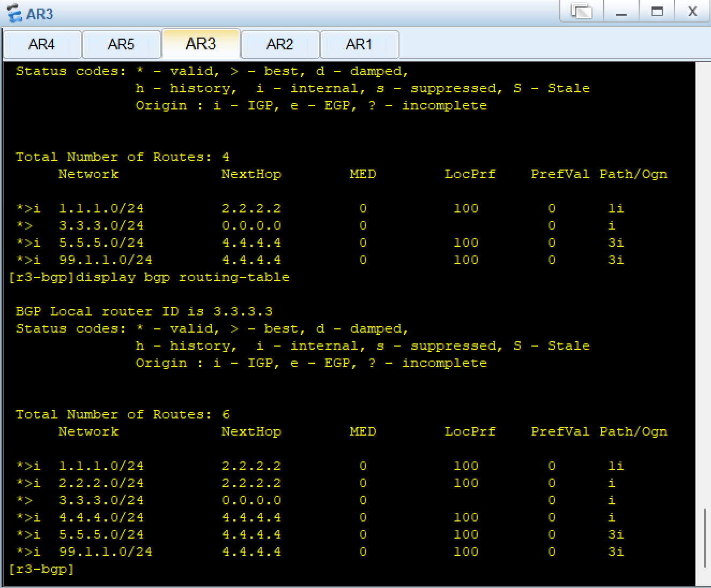
Task: Click NextHop 0.0.0.0 in lower table
Action: (x=251, y=501)
